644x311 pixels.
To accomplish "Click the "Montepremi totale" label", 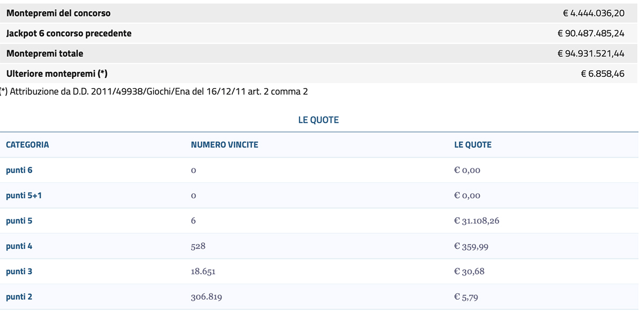I will tap(45, 54).
